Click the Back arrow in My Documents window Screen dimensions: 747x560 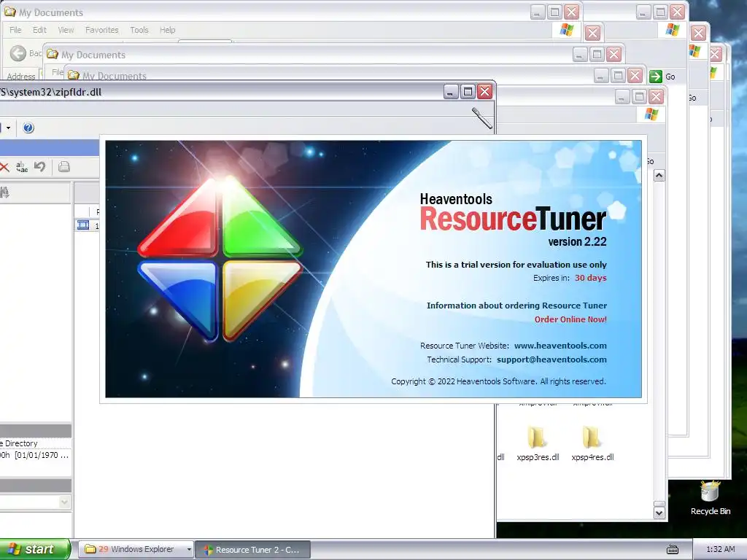click(18, 53)
